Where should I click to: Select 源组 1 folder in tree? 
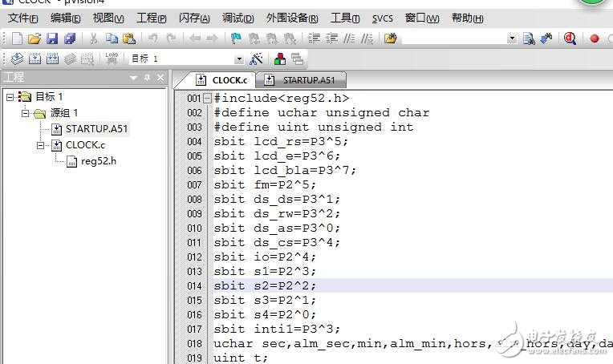(63, 113)
